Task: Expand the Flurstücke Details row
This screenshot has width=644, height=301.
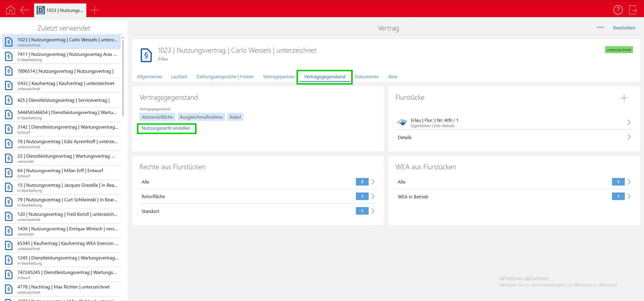Action: click(629, 137)
